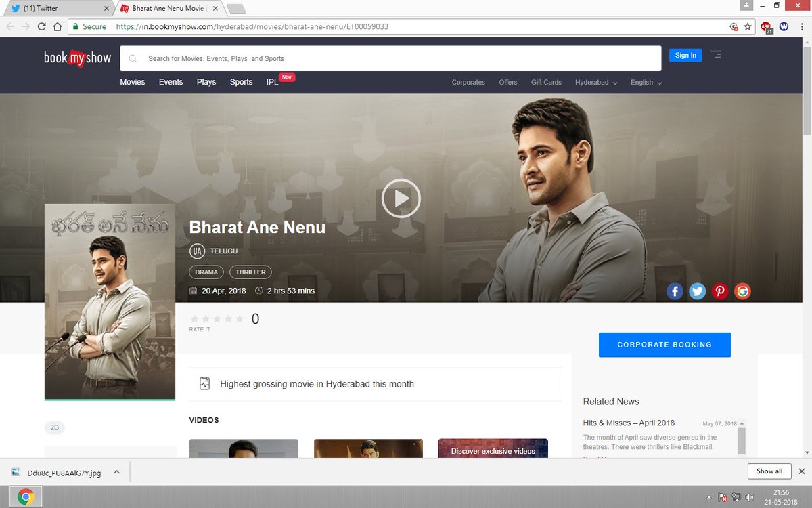The image size is (812, 508).
Task: Rate the movie five stars
Action: point(239,319)
